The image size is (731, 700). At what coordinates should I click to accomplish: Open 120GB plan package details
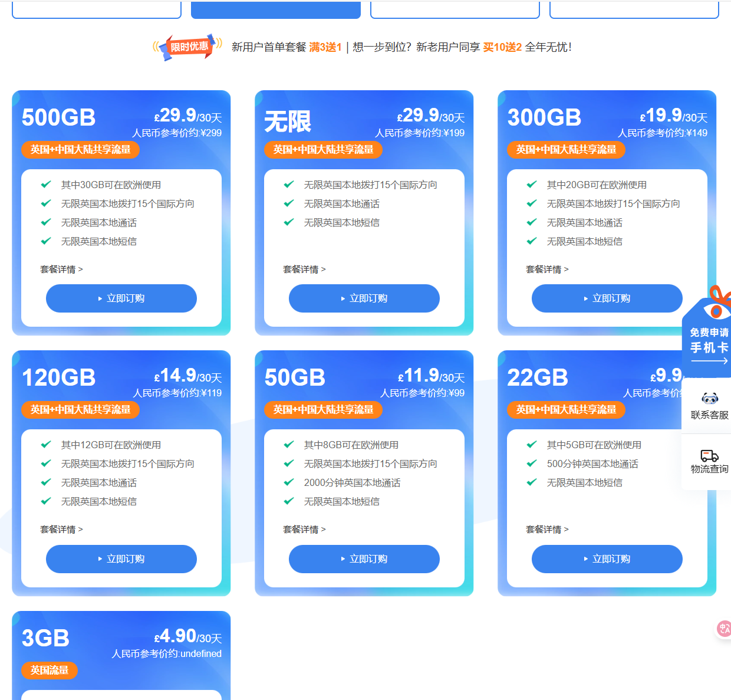[61, 530]
